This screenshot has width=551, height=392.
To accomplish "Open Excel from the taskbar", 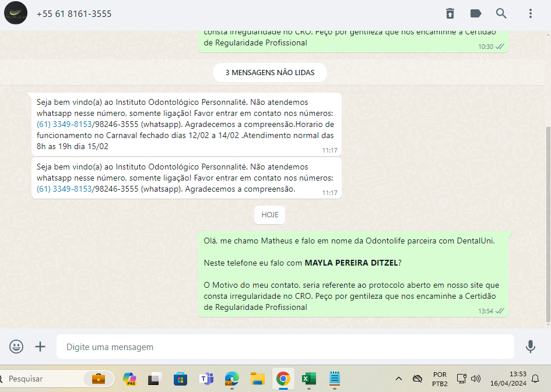I will 308,379.
